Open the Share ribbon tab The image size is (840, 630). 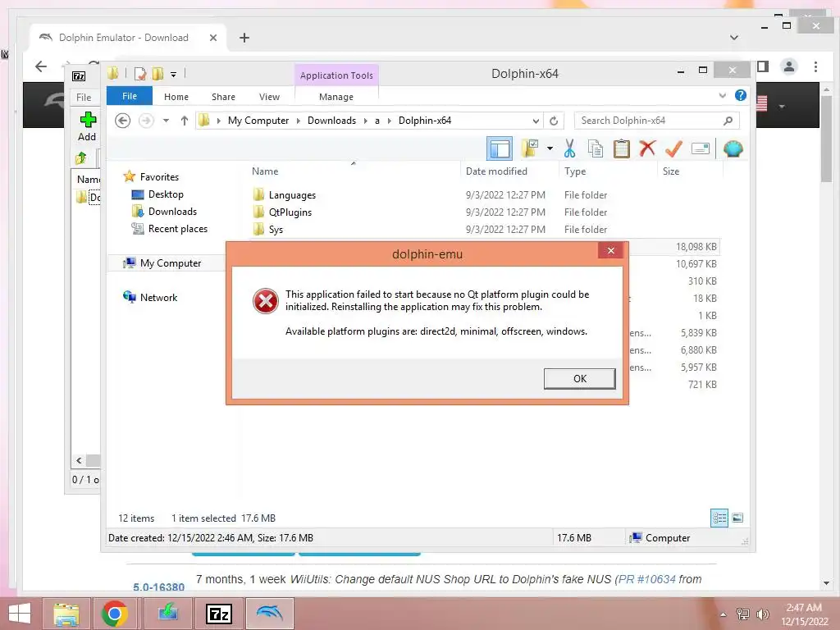[x=223, y=97]
